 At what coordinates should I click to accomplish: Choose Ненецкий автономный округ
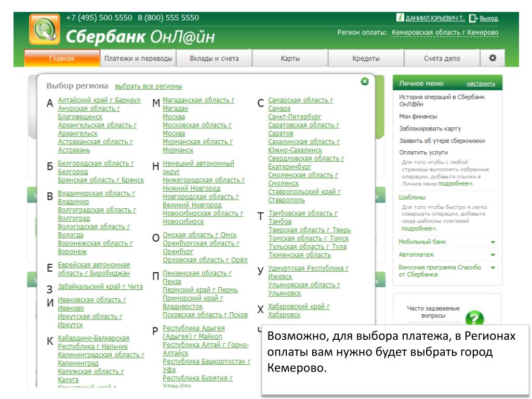(198, 168)
